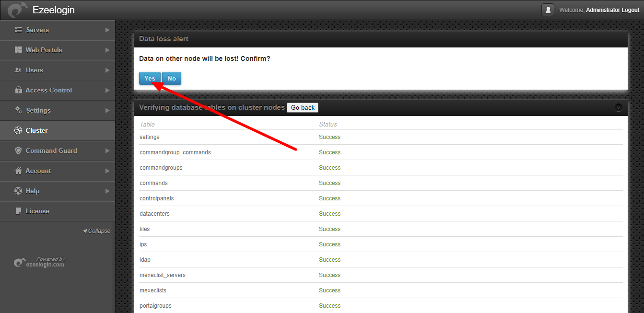
Task: Click the data loss confirmation message
Action: pos(205,58)
